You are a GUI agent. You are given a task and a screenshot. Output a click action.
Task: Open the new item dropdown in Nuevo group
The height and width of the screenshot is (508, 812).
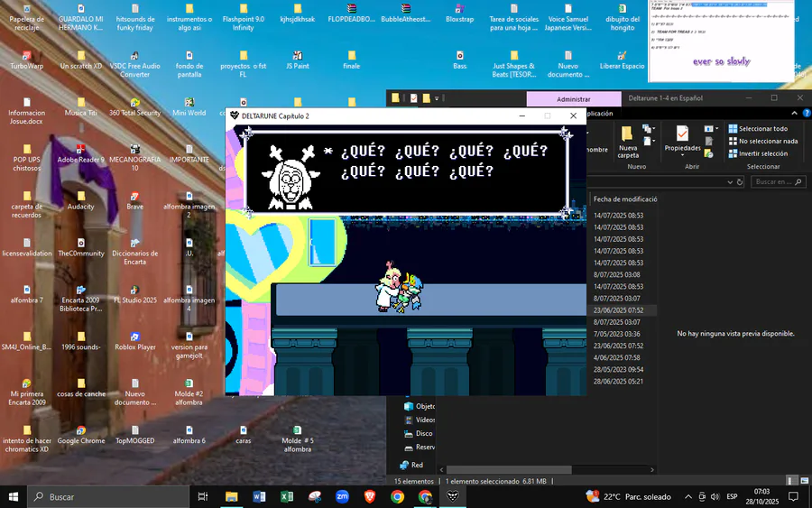[x=647, y=129]
